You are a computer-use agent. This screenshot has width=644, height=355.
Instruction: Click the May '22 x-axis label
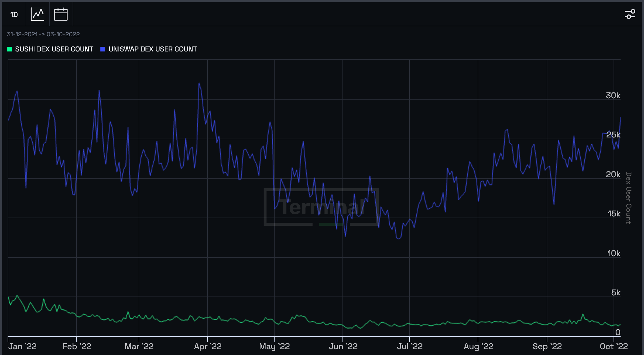(274, 347)
